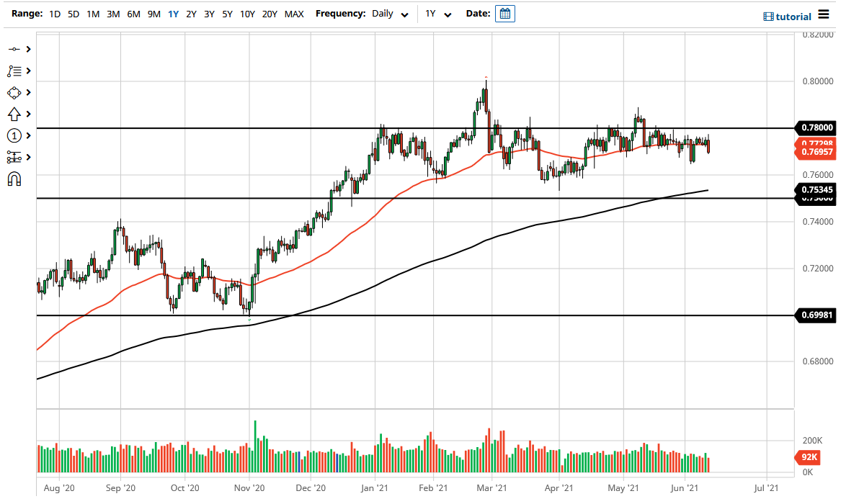Expand the shape tool options arrow
The image size is (841, 504).
[28, 93]
